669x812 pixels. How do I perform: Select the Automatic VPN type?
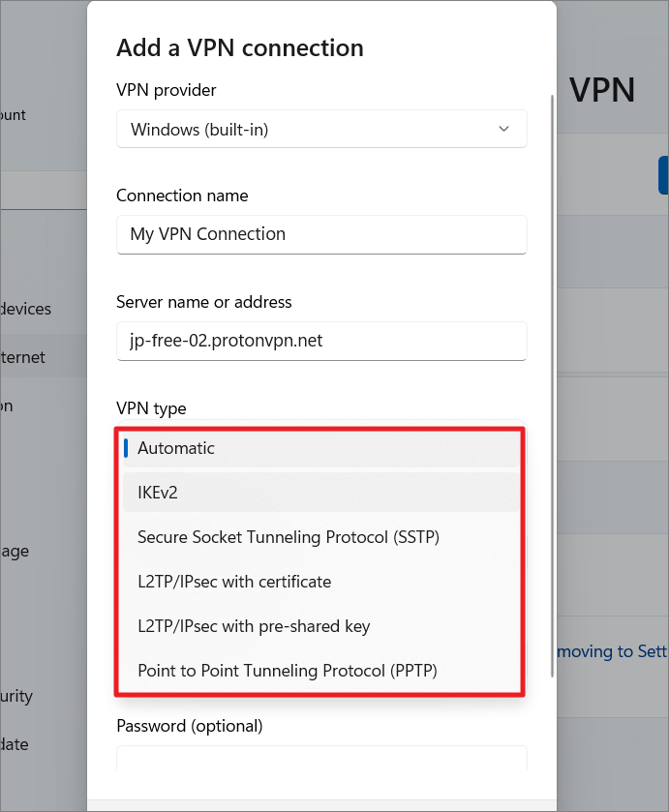[x=319, y=448]
